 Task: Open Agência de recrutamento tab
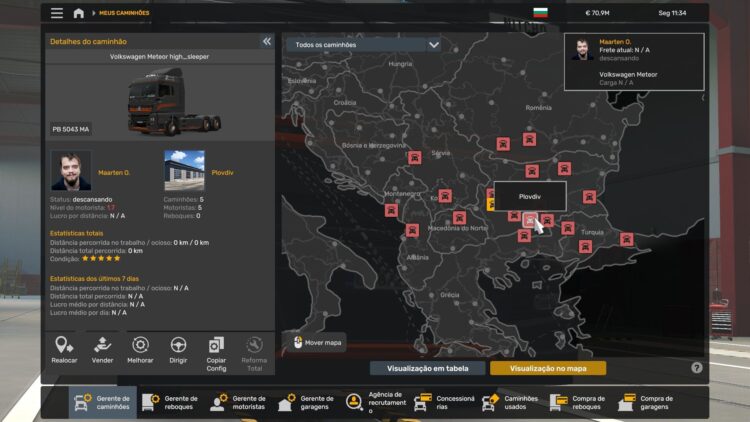point(376,402)
